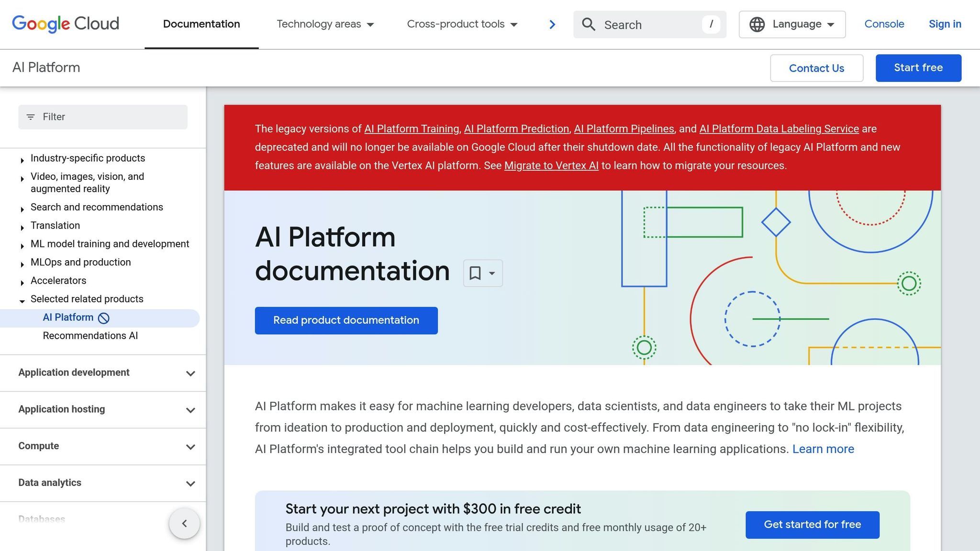Click the Learn more link
This screenshot has width=980, height=551.
[x=823, y=449]
